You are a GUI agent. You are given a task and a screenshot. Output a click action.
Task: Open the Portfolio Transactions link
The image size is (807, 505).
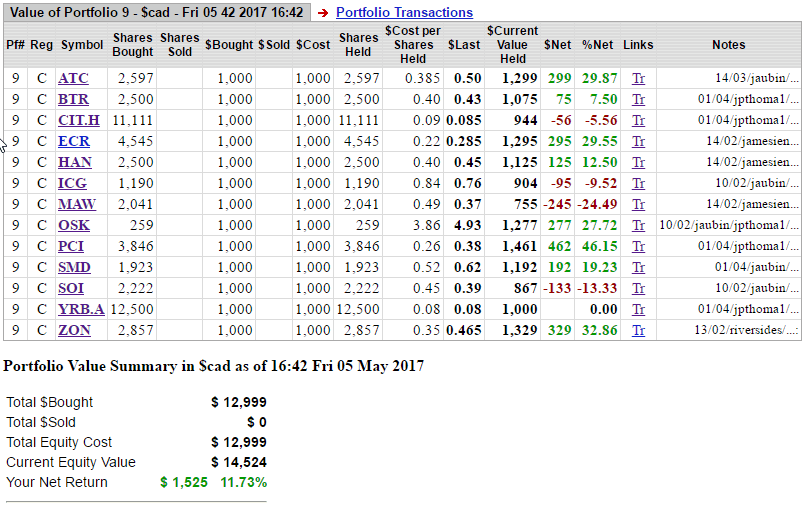[404, 13]
